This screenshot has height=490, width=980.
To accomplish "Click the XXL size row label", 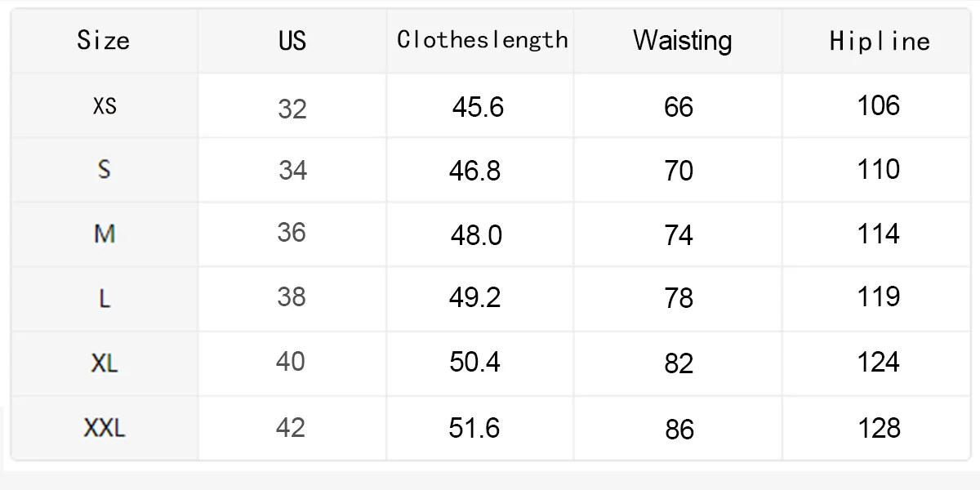I will pos(105,428).
